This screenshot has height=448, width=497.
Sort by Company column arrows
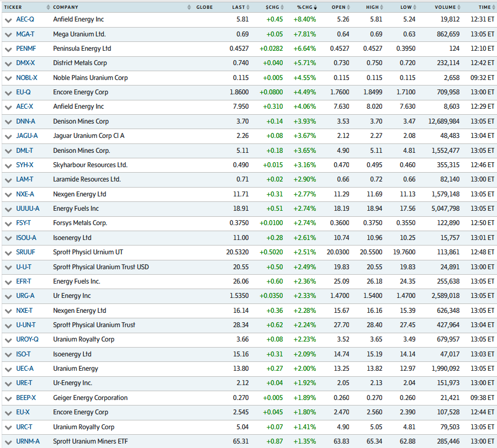189,7
